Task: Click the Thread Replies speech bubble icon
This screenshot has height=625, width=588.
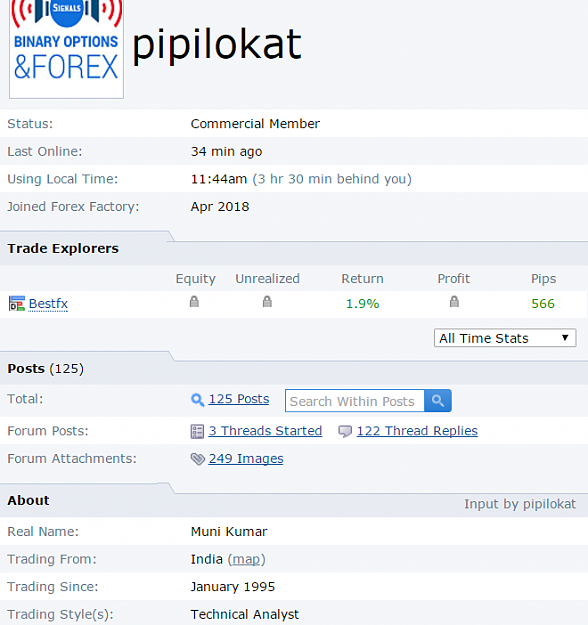Action: tap(345, 431)
